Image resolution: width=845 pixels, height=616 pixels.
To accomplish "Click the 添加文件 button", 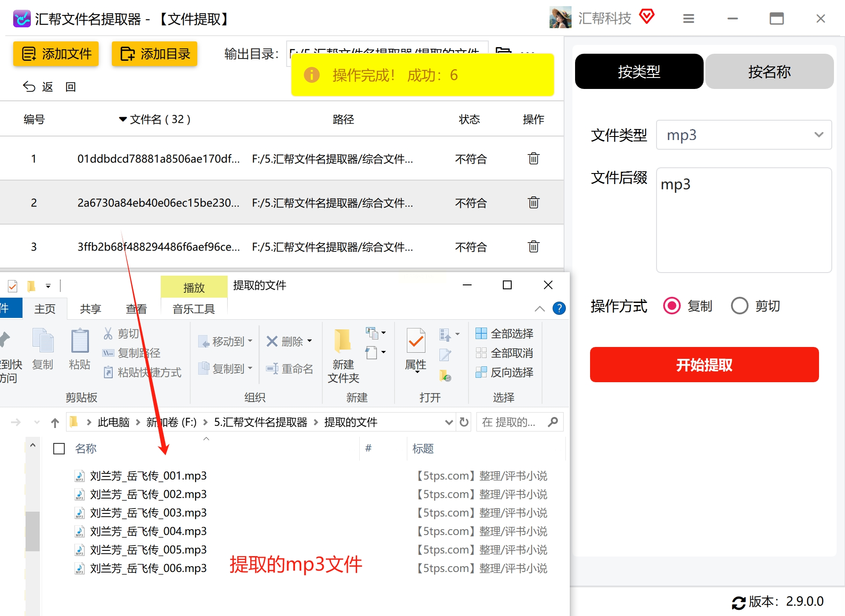I will 56,54.
